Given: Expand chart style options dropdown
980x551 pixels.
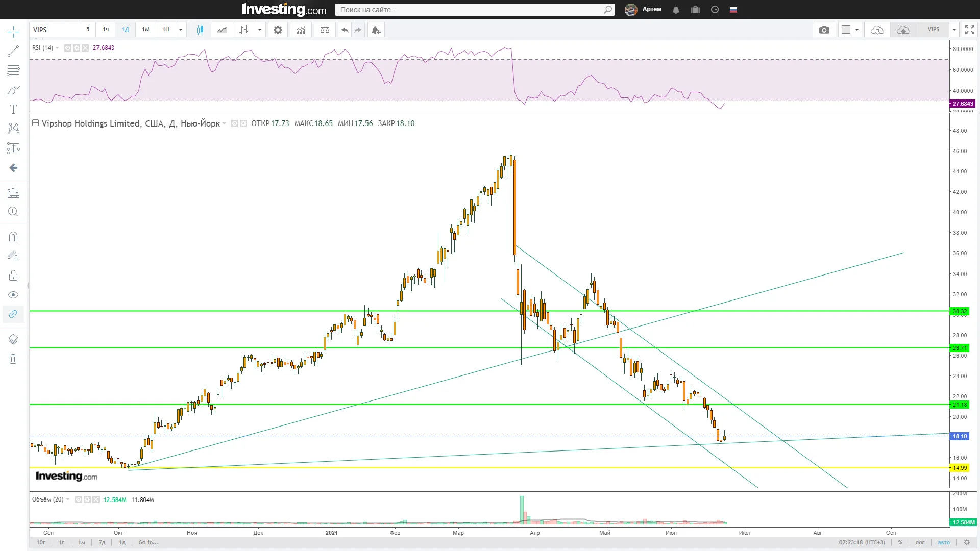Looking at the screenshot, I should pos(260,30).
